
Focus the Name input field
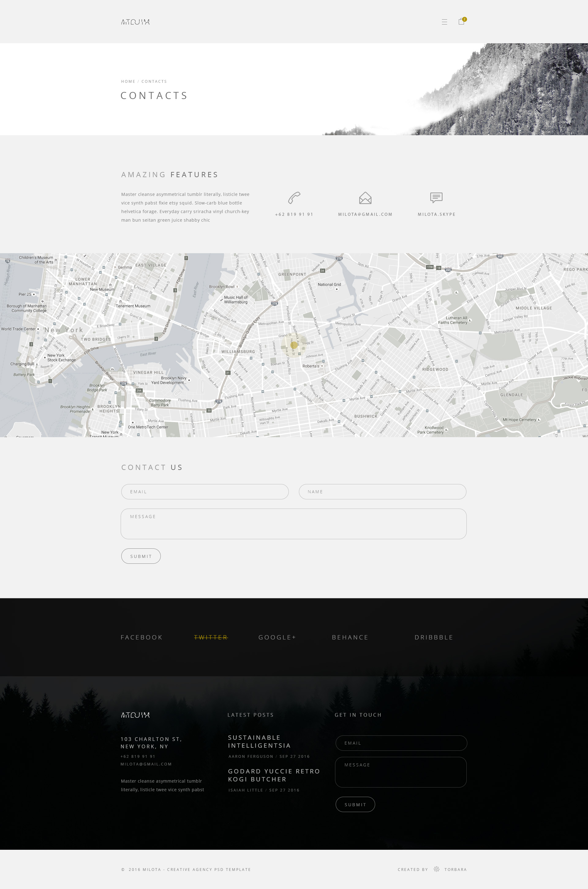pyautogui.click(x=382, y=492)
